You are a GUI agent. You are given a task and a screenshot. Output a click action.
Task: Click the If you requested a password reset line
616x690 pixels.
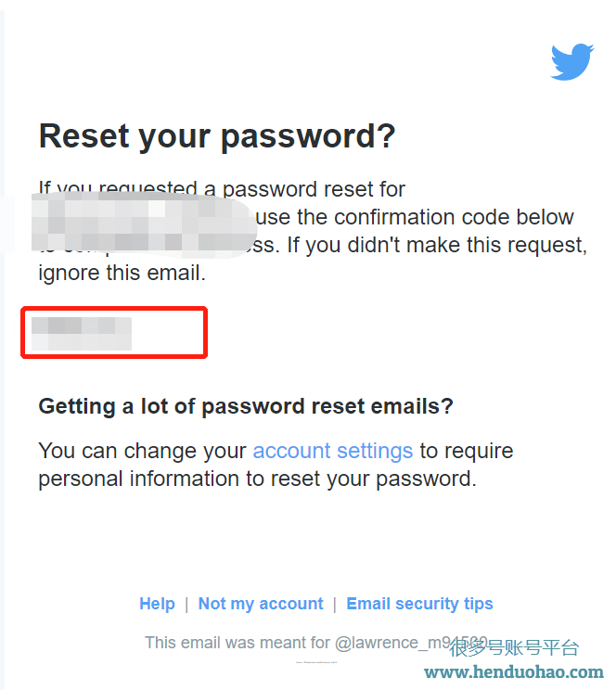pyautogui.click(x=222, y=189)
